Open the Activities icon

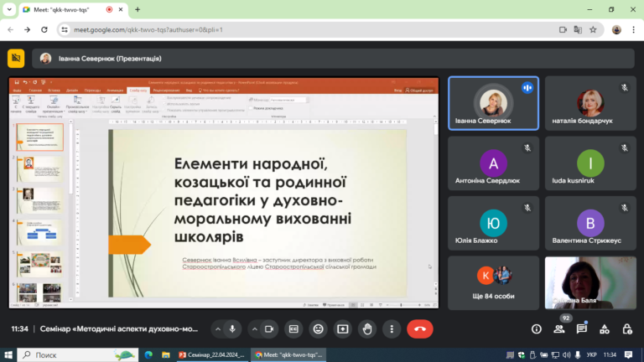pos(605,329)
